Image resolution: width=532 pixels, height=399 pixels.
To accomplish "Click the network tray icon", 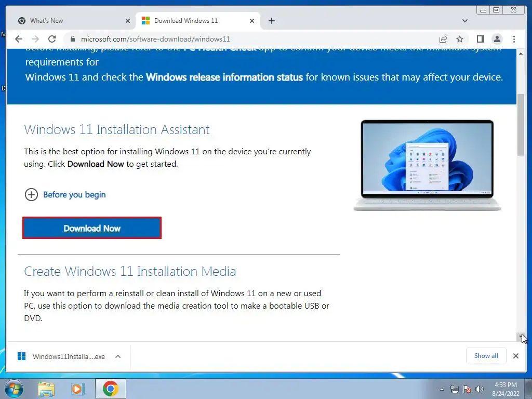I will (454, 389).
